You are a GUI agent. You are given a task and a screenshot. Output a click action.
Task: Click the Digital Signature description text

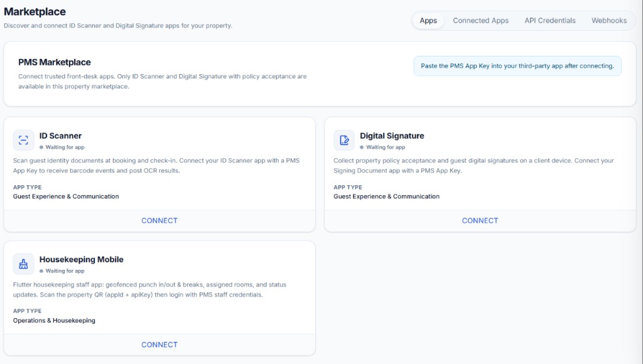pyautogui.click(x=473, y=166)
